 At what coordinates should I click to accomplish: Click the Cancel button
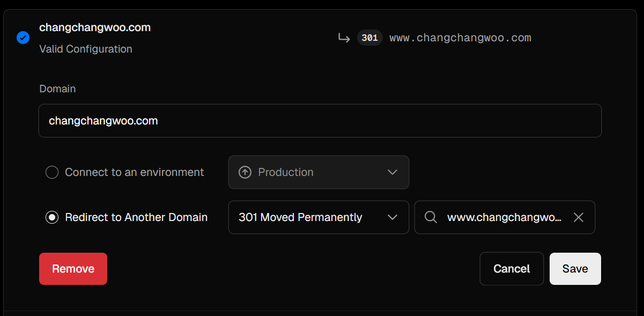click(512, 269)
